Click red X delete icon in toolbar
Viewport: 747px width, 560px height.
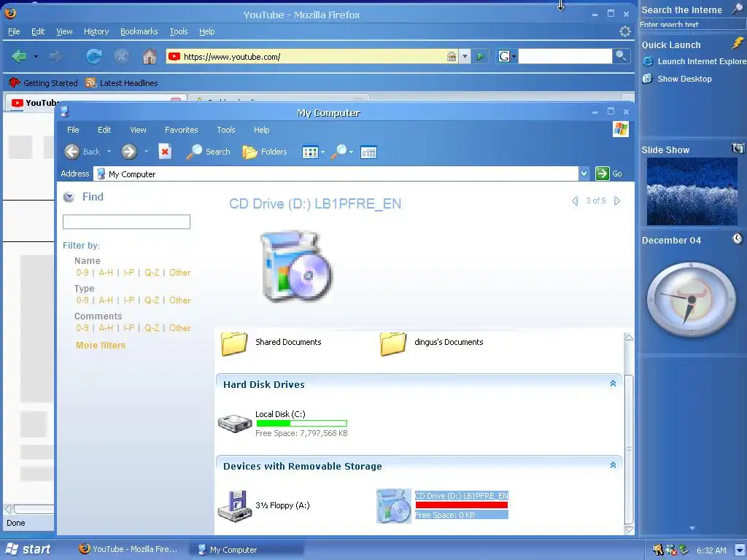click(165, 152)
